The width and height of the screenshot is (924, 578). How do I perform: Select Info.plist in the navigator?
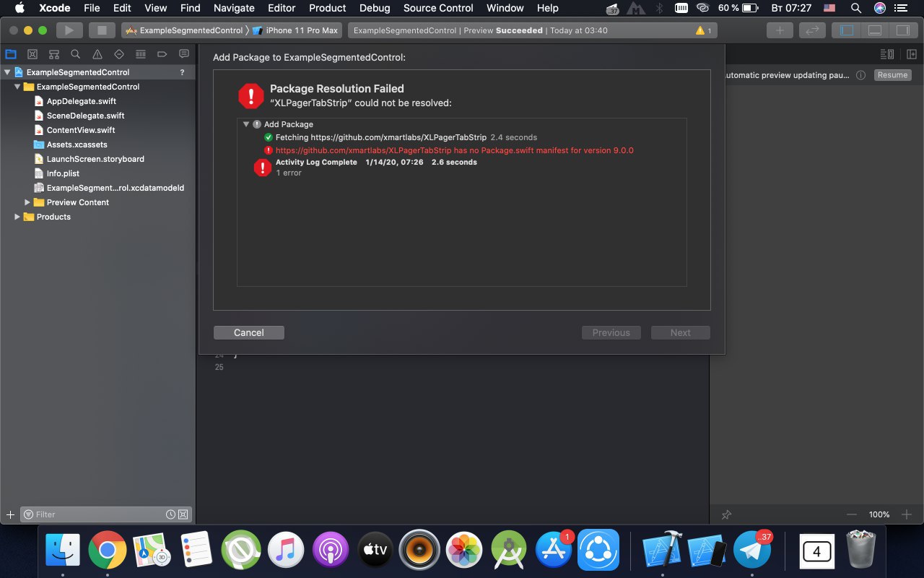point(63,173)
